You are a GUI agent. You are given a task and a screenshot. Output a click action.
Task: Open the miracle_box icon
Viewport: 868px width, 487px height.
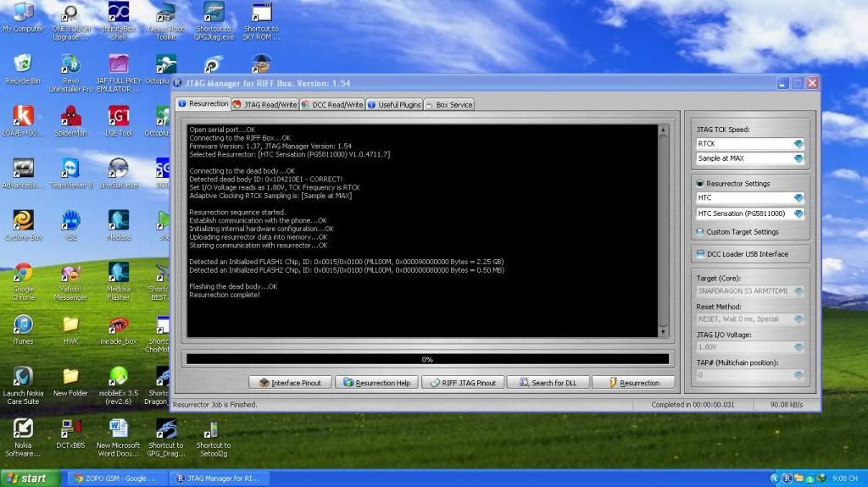coord(119,329)
